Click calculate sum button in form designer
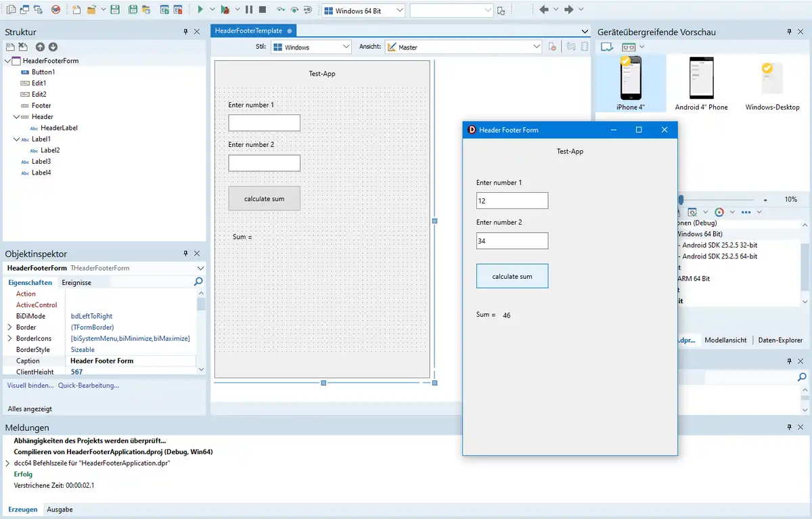Screen dimensions: 812x519 point(264,198)
